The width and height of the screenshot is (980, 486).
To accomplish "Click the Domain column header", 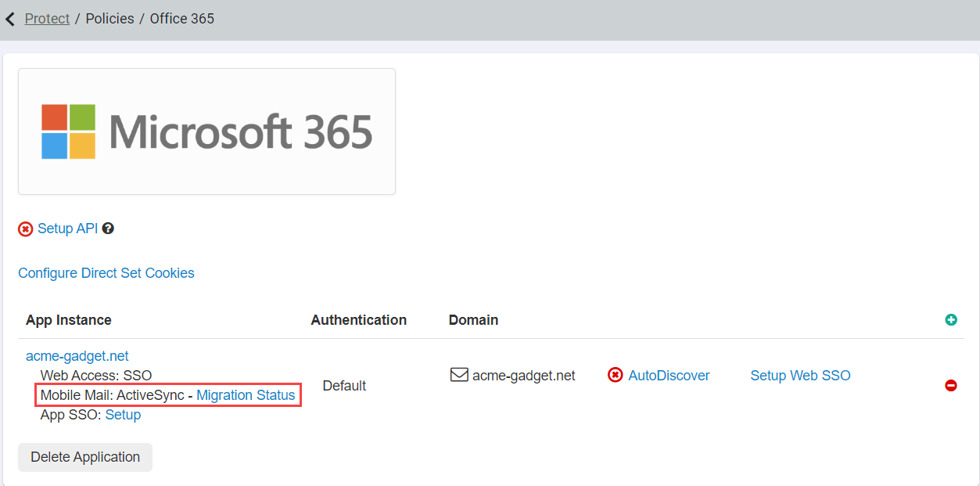I will [474, 320].
